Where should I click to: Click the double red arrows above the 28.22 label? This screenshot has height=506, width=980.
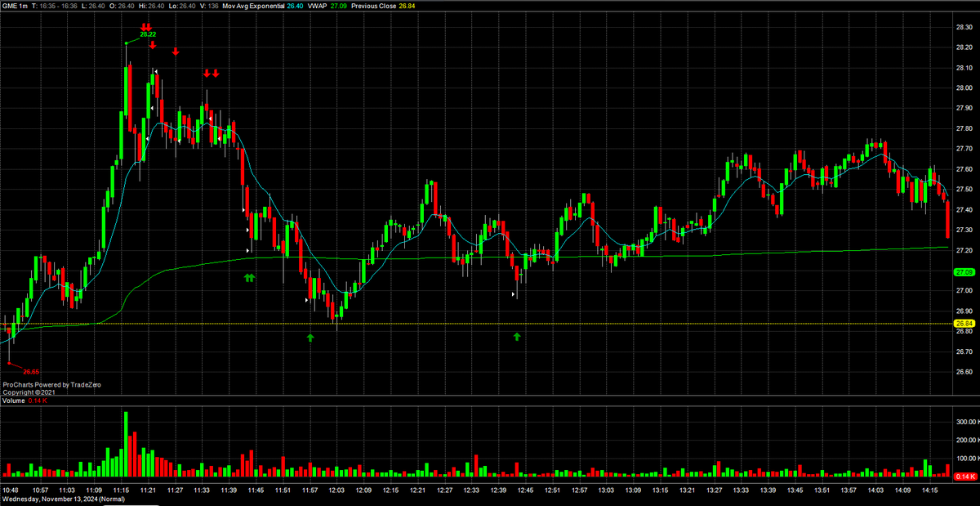click(x=145, y=27)
